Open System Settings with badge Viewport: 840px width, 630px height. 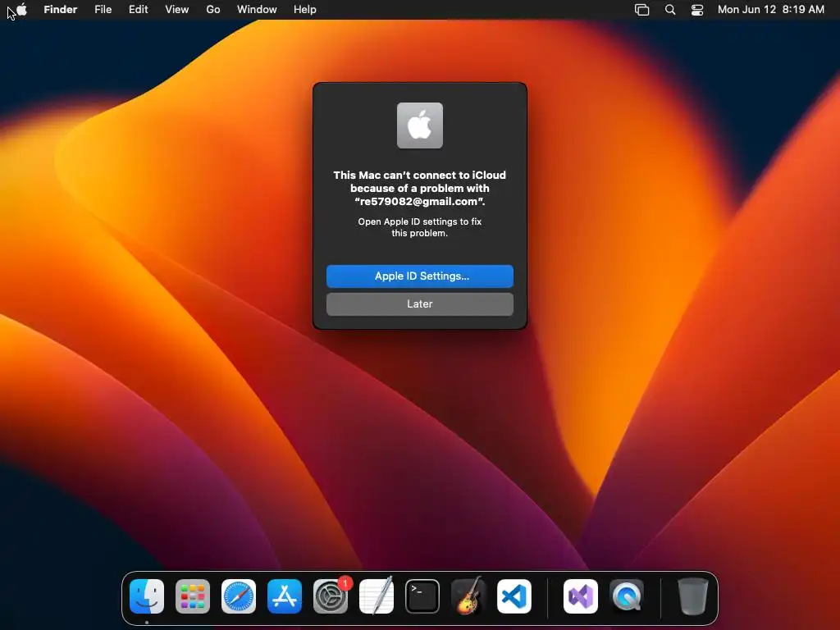pos(331,596)
